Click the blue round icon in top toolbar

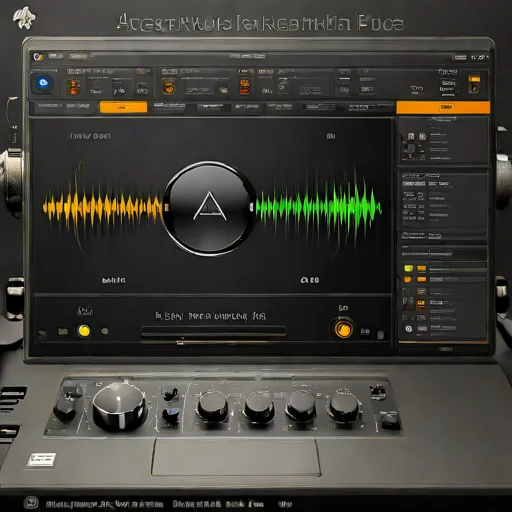pos(43,83)
